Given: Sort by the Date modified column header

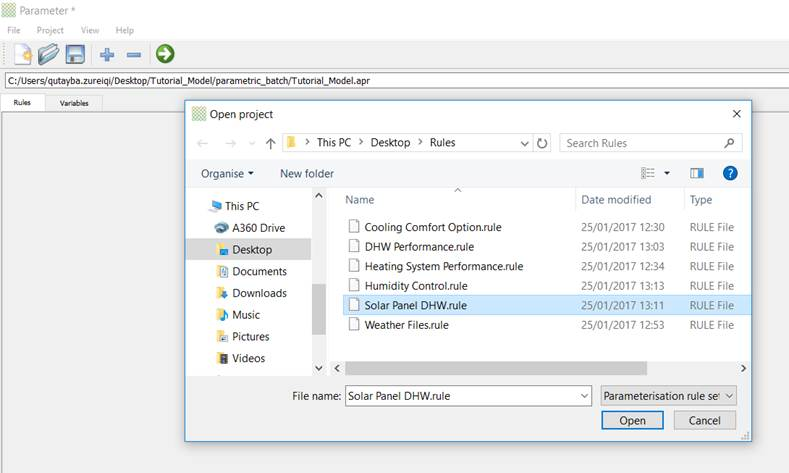Looking at the screenshot, I should click(616, 200).
